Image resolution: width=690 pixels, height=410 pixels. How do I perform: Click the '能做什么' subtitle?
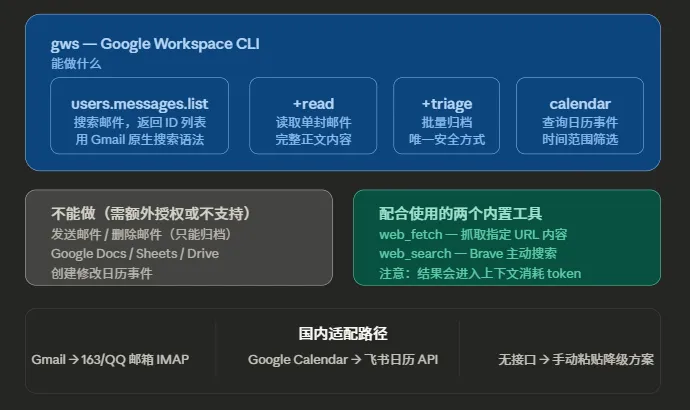coord(76,64)
